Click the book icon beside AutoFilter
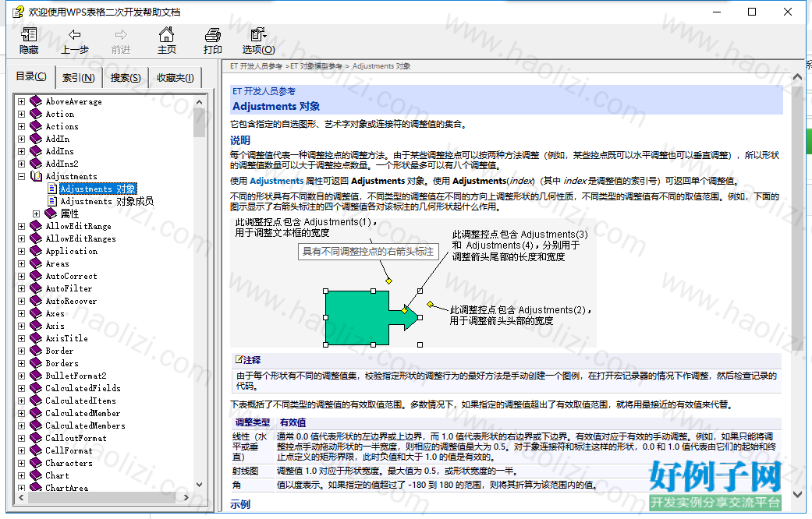Viewport: 812px width, 519px height. 36,288
